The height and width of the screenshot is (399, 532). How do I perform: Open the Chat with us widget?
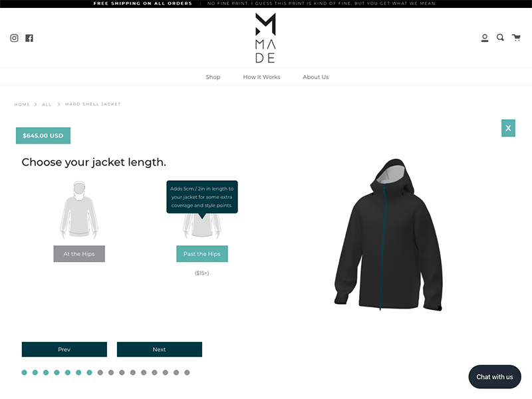click(x=495, y=377)
